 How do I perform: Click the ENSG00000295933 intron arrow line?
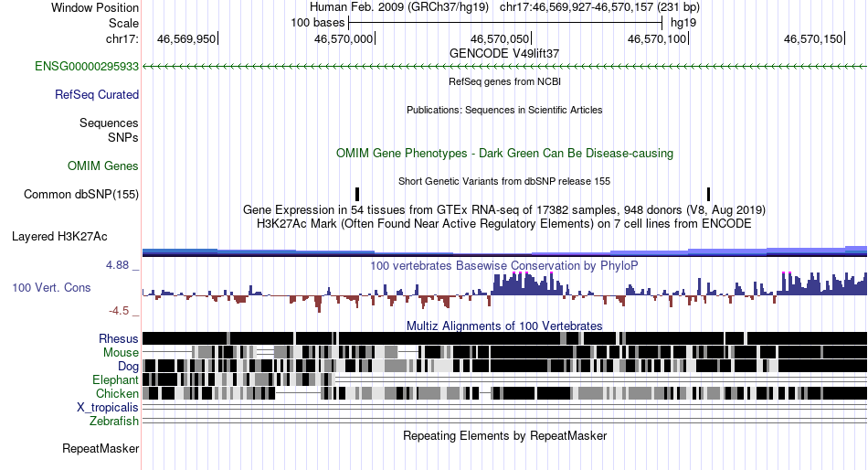click(504, 67)
